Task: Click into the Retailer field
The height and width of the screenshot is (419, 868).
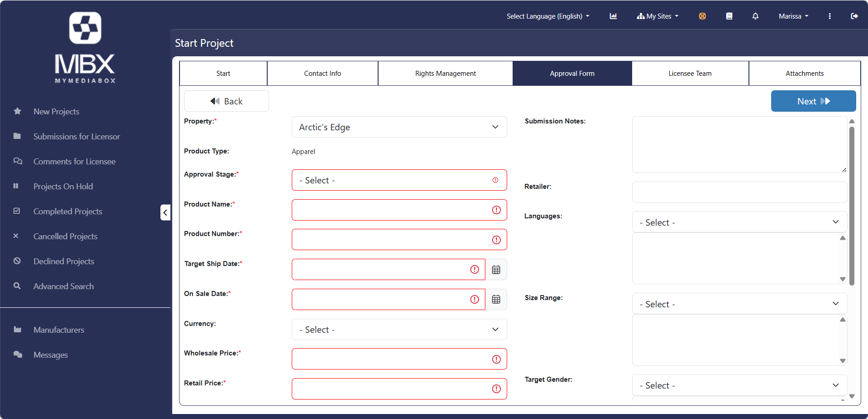Action: coord(739,192)
